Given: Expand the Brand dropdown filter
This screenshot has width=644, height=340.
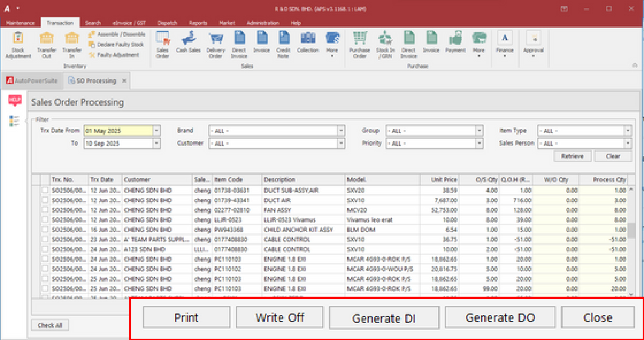Looking at the screenshot, I should tap(340, 131).
